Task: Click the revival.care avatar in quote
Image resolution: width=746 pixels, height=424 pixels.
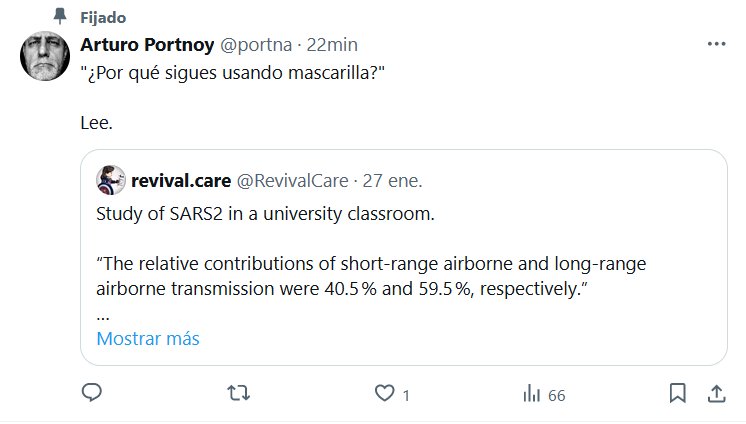Action: (110, 181)
